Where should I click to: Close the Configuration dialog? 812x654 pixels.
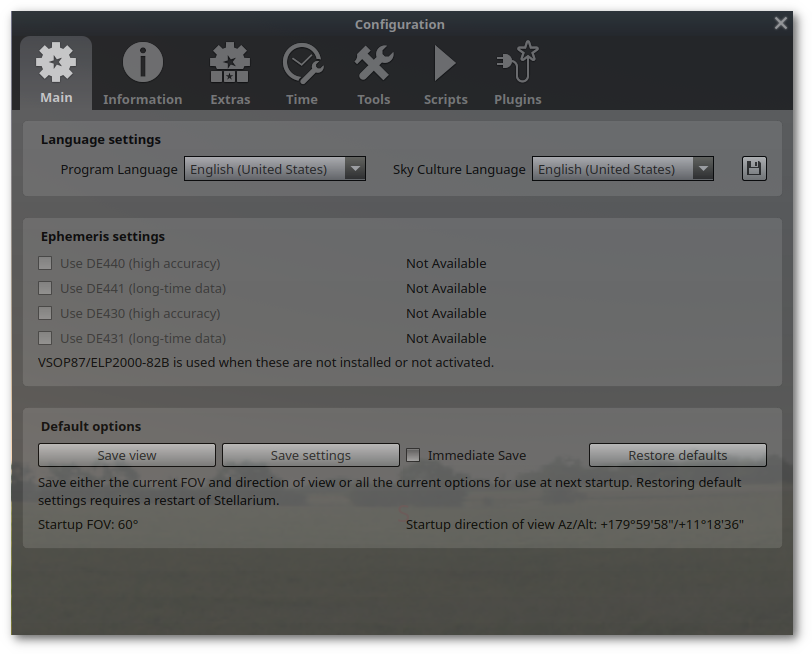(780, 23)
